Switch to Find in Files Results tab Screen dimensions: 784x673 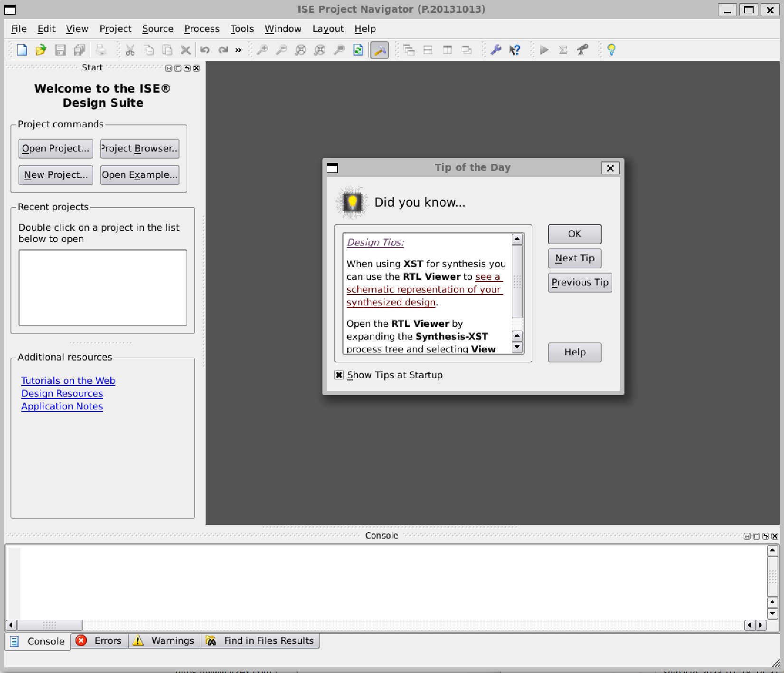(260, 641)
